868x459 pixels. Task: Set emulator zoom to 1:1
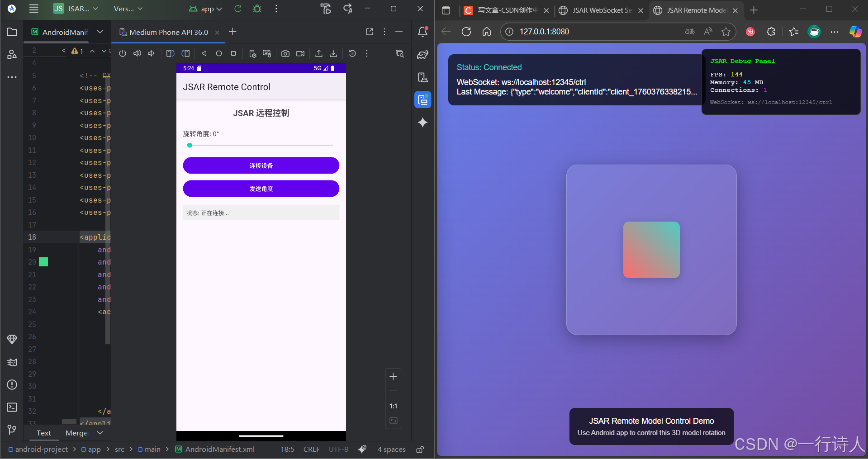coord(393,406)
